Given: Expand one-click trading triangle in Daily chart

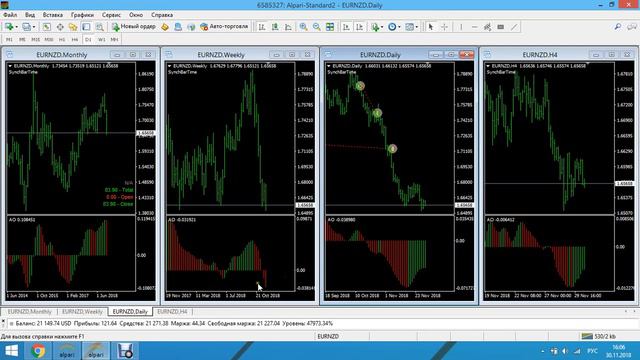Looking at the screenshot, I should click(x=329, y=66).
